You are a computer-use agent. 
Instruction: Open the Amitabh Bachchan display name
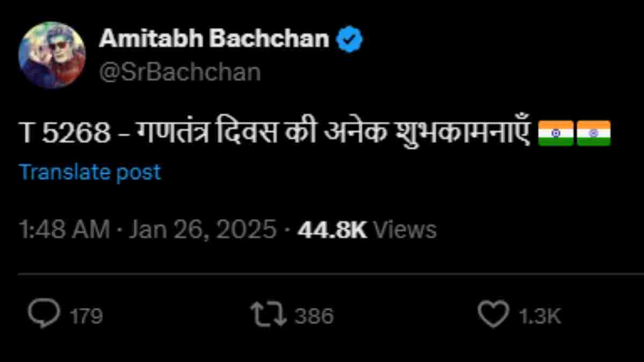[x=214, y=40]
